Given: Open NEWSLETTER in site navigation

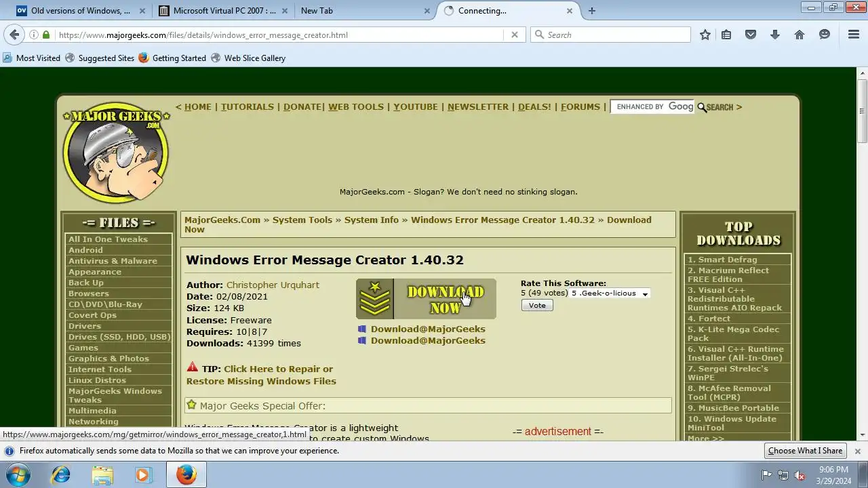Looking at the screenshot, I should click(478, 106).
